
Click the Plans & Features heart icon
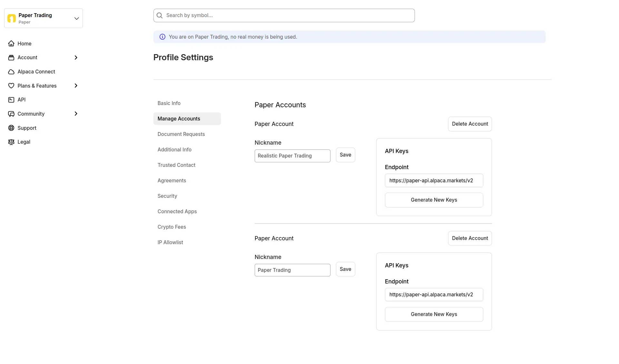11,86
